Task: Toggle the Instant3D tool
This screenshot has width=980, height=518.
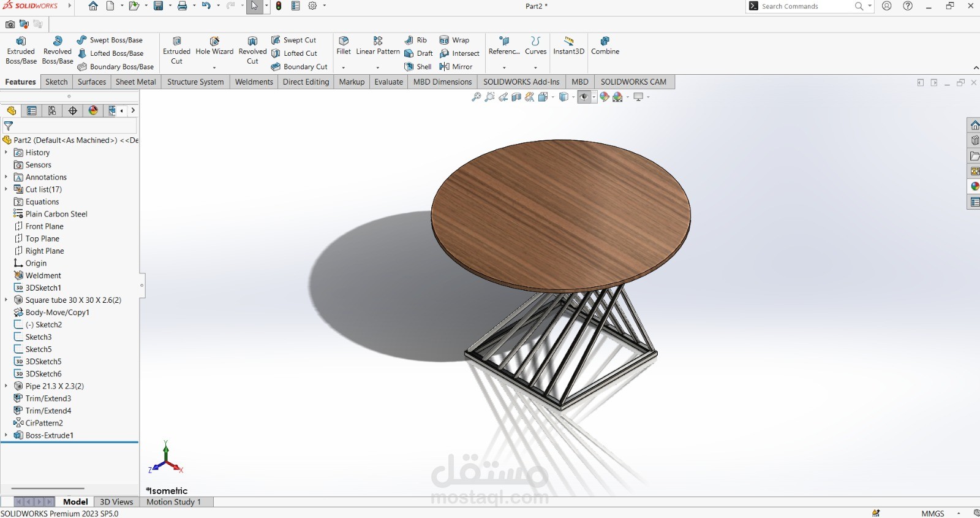Action: (569, 45)
